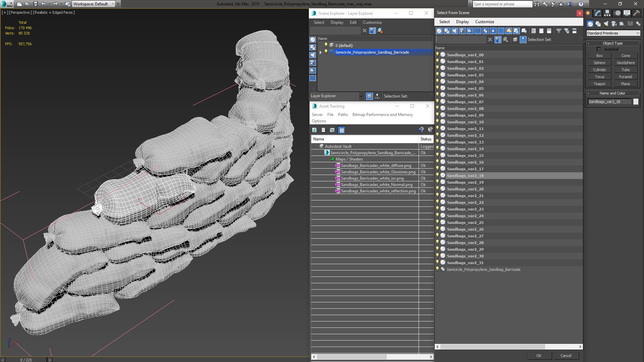Click the Table View icon in Asset Tracking
Image resolution: width=644 pixels, height=362 pixels.
(341, 130)
